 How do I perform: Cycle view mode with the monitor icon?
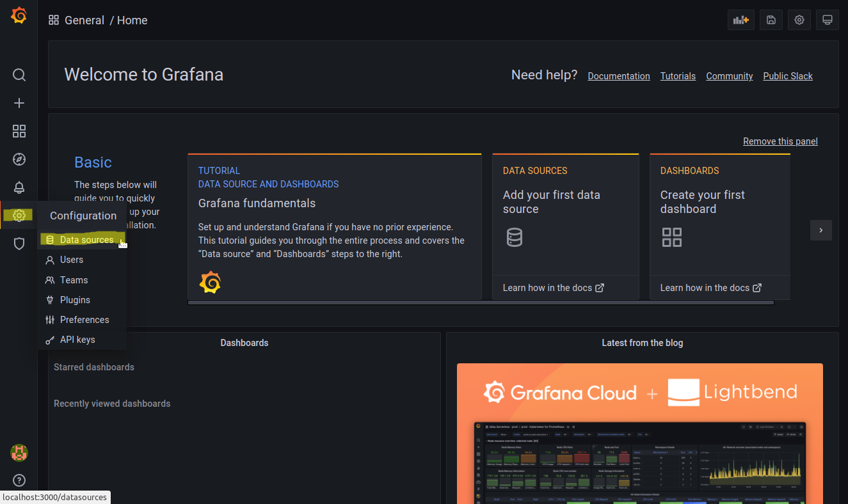828,20
